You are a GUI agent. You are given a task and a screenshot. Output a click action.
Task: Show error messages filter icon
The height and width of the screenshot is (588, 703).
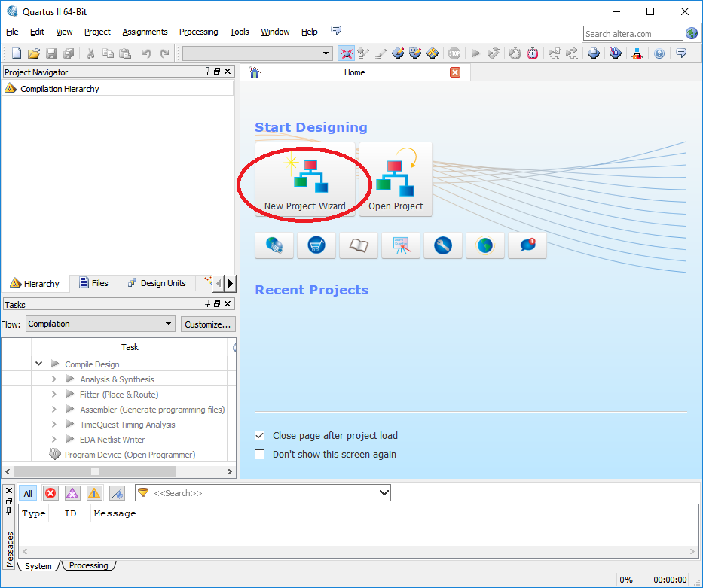pyautogui.click(x=50, y=493)
